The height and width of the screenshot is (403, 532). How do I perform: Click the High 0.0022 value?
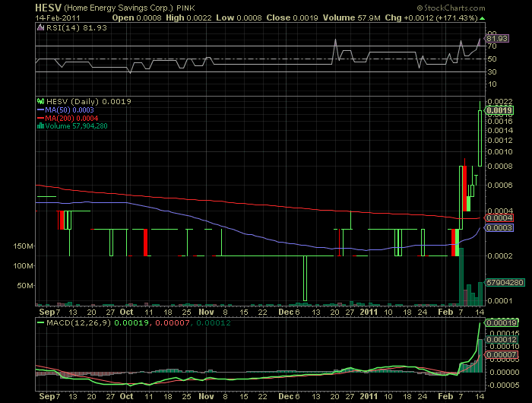tap(188, 17)
